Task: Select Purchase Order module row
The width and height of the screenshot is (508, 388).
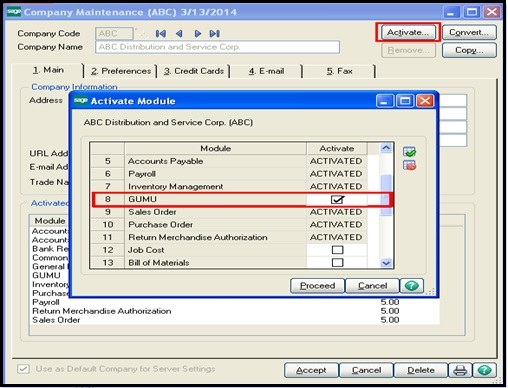Action: [x=229, y=225]
